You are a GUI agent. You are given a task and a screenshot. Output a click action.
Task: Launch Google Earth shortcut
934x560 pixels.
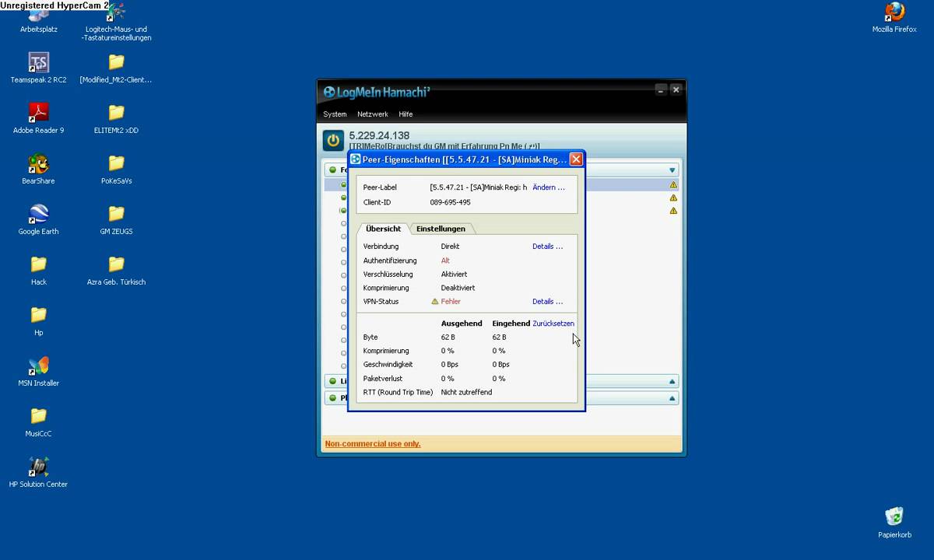[x=39, y=219]
